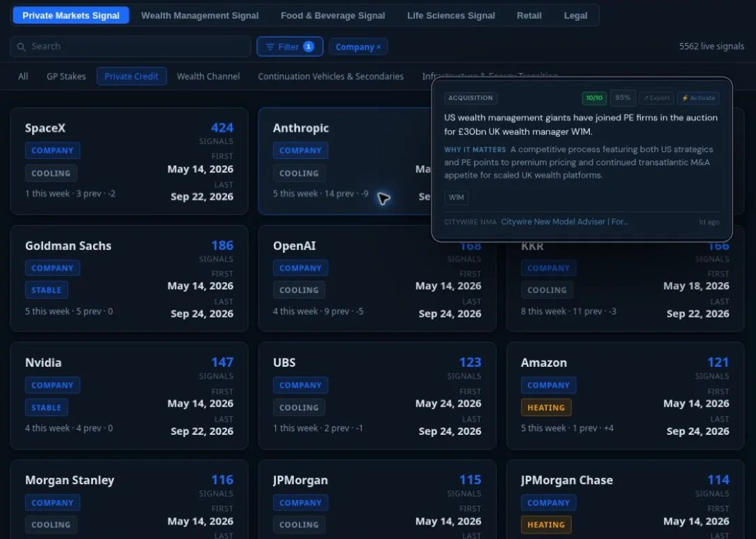Switch to Private Markets Signal tab

(71, 15)
